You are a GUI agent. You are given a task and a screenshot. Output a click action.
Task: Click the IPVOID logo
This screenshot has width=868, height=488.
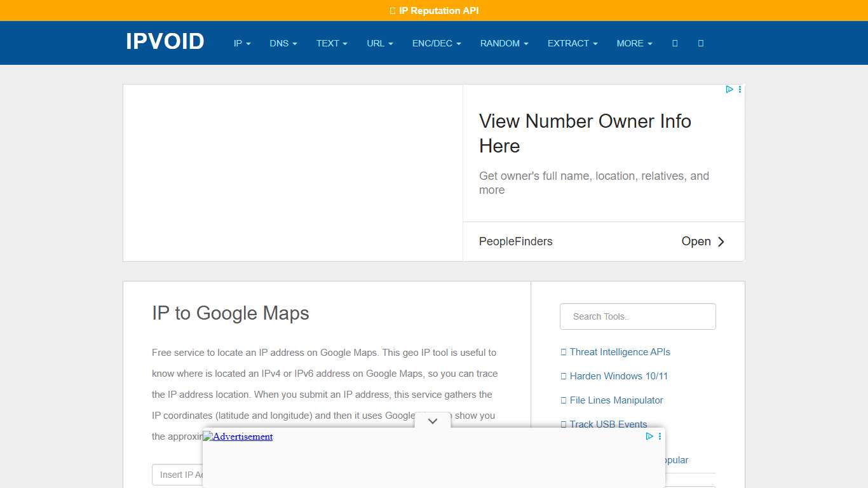(164, 42)
